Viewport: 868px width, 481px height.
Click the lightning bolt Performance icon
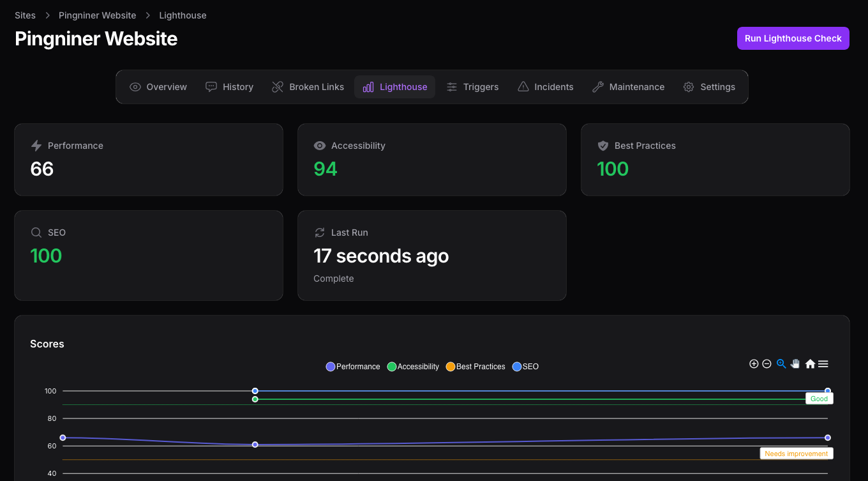[x=36, y=146]
